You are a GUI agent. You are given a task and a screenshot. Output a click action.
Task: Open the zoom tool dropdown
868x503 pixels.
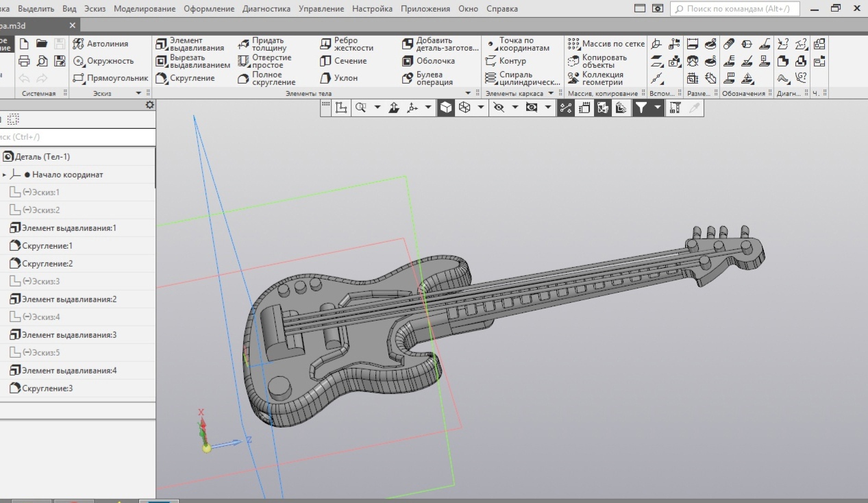pos(377,107)
